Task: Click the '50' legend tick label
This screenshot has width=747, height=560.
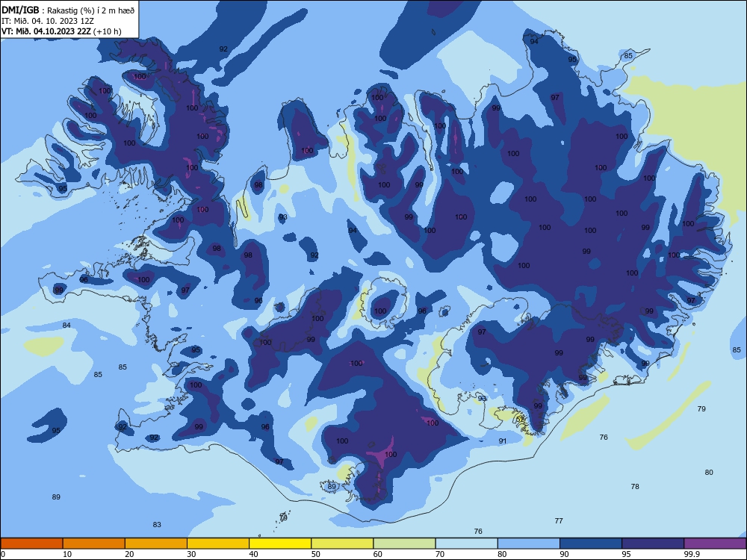Action: pos(316,554)
